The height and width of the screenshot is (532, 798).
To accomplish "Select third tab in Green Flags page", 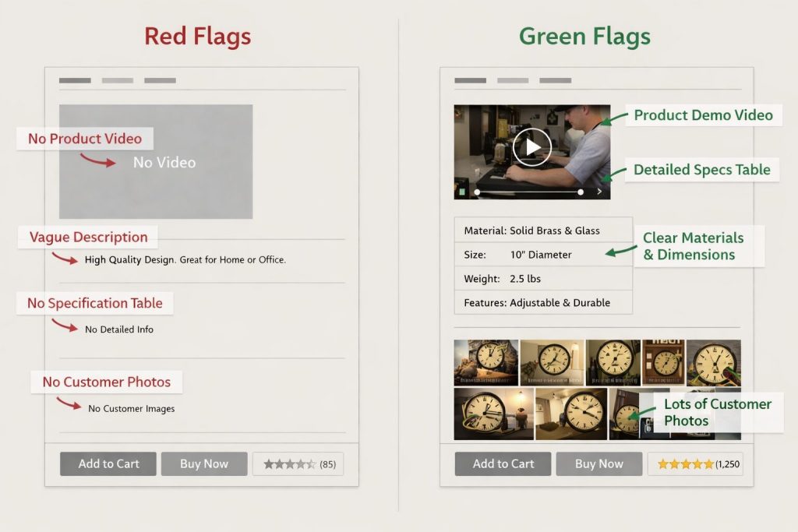I will point(555,80).
